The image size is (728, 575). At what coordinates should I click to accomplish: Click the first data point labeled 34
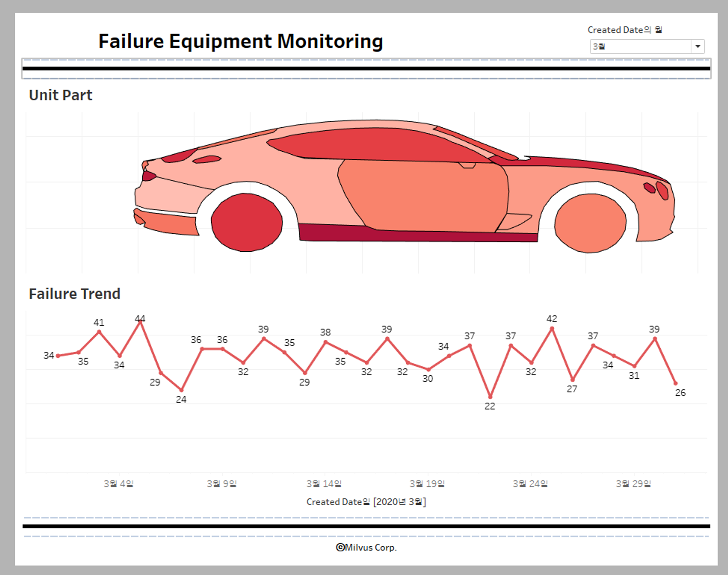click(58, 356)
